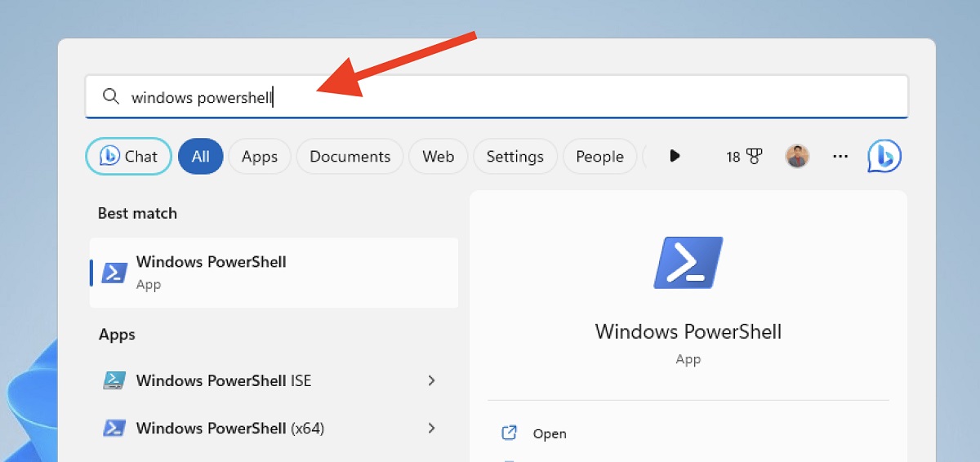This screenshot has height=462, width=980.
Task: Click the 'Windows PowerShell' title in preview pane
Action: pyautogui.click(x=688, y=332)
